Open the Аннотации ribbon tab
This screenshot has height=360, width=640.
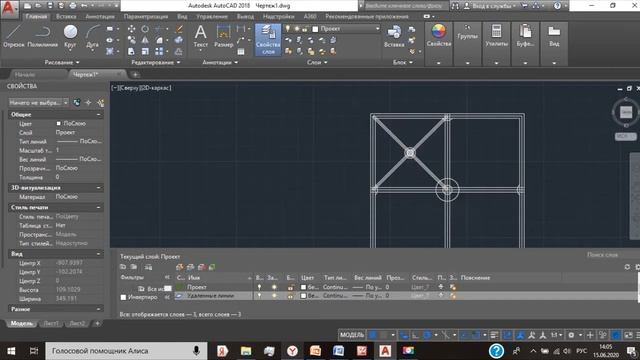pyautogui.click(x=100, y=16)
